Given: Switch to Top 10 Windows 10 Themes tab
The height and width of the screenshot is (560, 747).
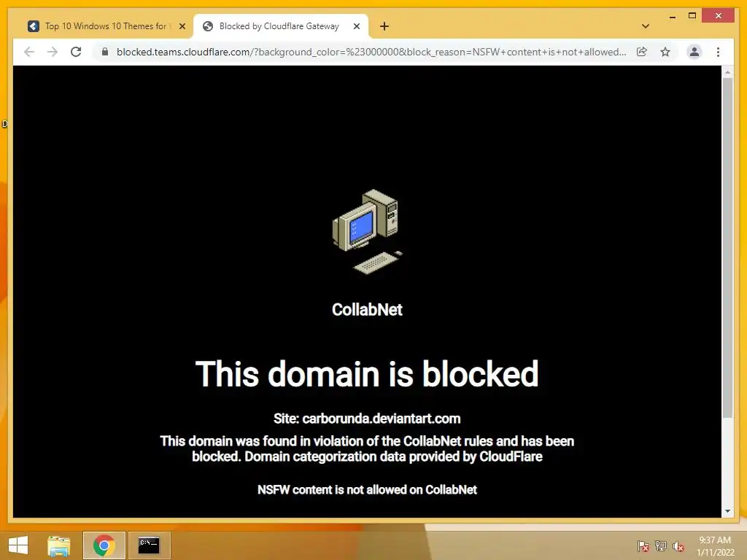Looking at the screenshot, I should (106, 26).
